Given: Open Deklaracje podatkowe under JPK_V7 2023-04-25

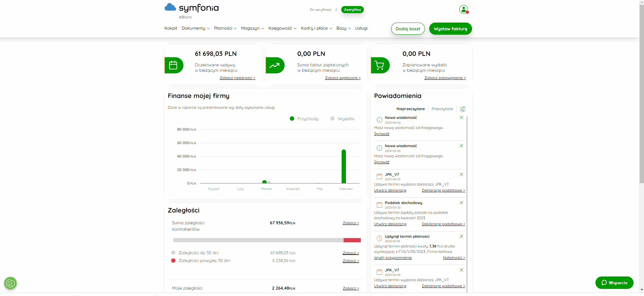Looking at the screenshot, I should (443, 286).
